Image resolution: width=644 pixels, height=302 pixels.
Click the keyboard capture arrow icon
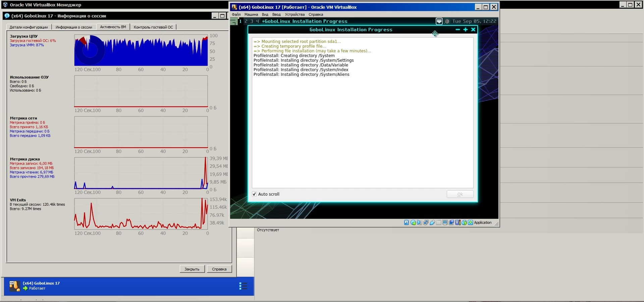471,222
